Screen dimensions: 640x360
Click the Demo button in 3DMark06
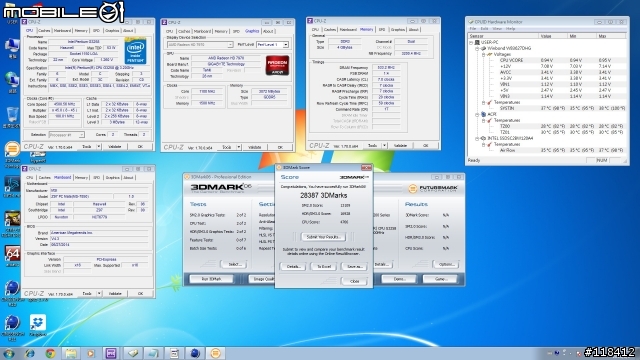399,279
